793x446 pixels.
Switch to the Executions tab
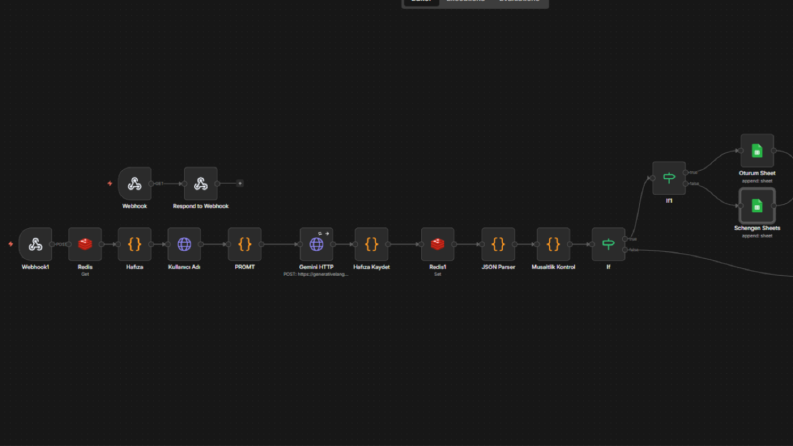(465, 2)
